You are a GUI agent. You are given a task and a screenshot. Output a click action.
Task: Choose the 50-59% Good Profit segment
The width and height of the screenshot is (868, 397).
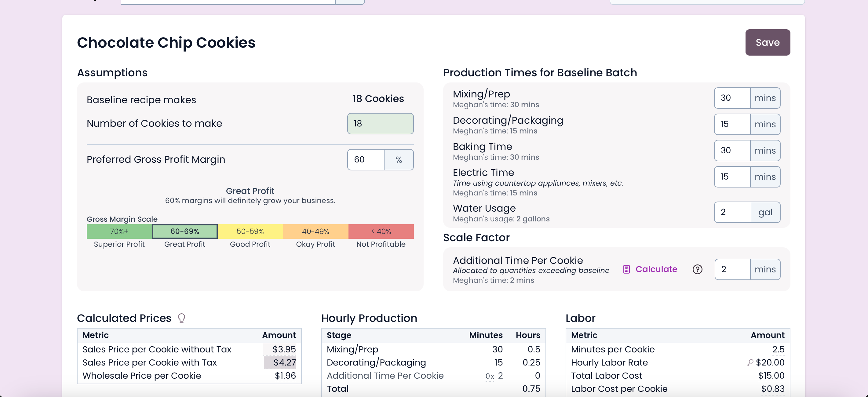point(250,231)
